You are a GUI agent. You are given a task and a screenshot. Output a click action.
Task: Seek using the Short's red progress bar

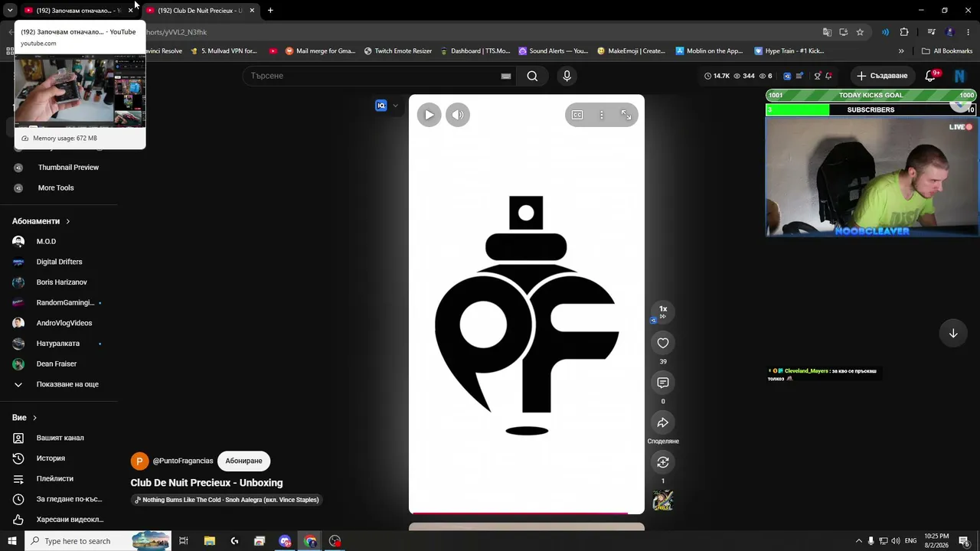(527, 514)
